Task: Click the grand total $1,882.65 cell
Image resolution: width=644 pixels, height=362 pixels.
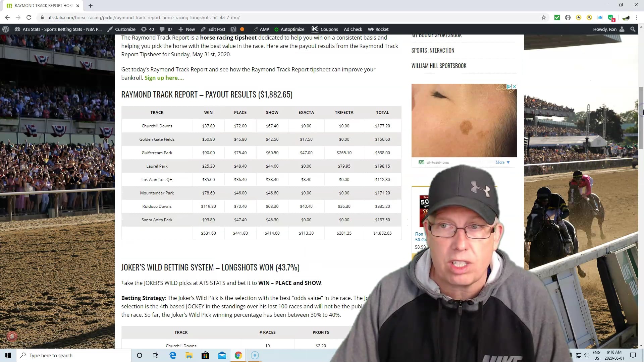Action: pyautogui.click(x=382, y=233)
